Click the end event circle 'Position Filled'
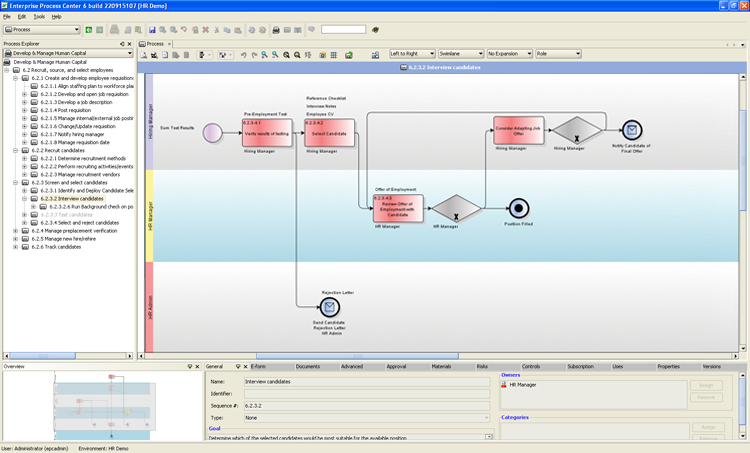The width and height of the screenshot is (750, 453). pyautogui.click(x=518, y=207)
